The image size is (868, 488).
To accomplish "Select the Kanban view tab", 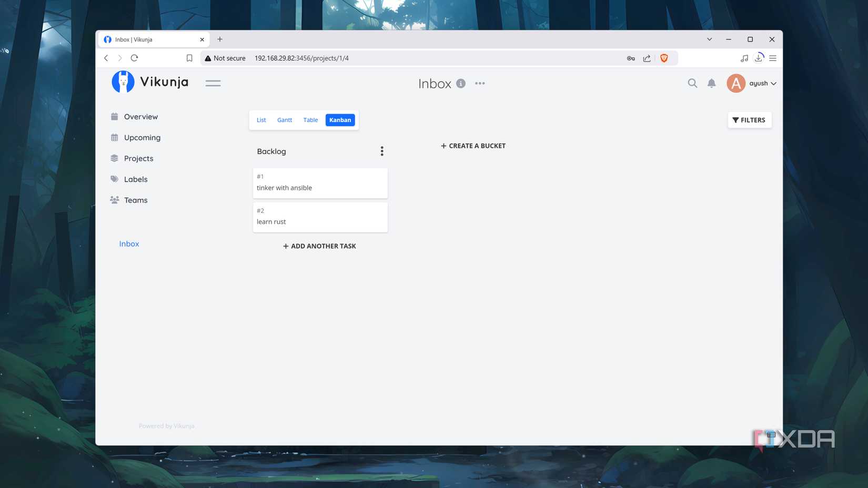I will click(340, 120).
